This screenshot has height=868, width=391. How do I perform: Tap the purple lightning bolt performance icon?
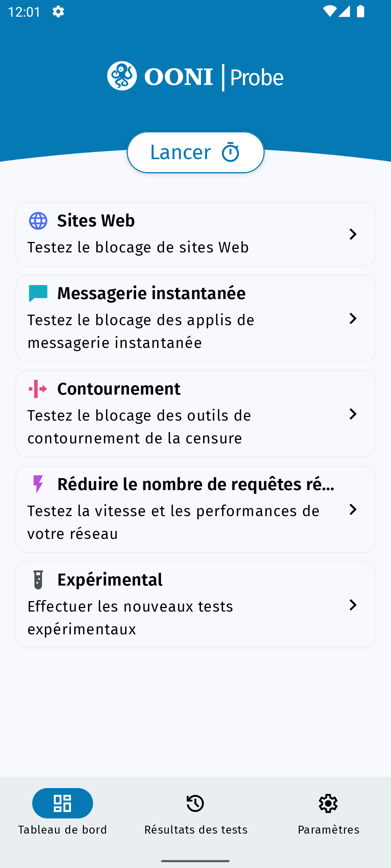(38, 484)
